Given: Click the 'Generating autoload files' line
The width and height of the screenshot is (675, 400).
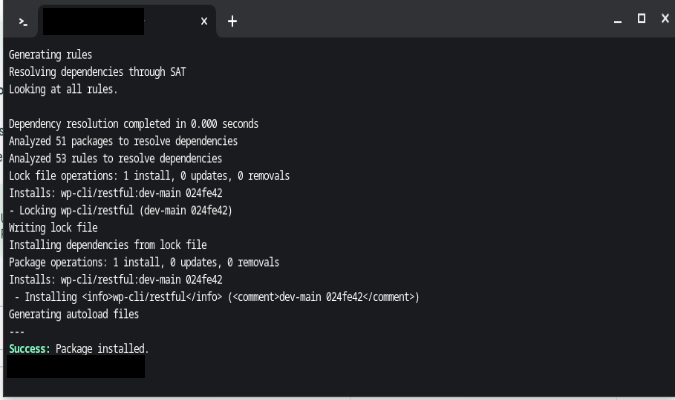Looking at the screenshot, I should 74,314.
